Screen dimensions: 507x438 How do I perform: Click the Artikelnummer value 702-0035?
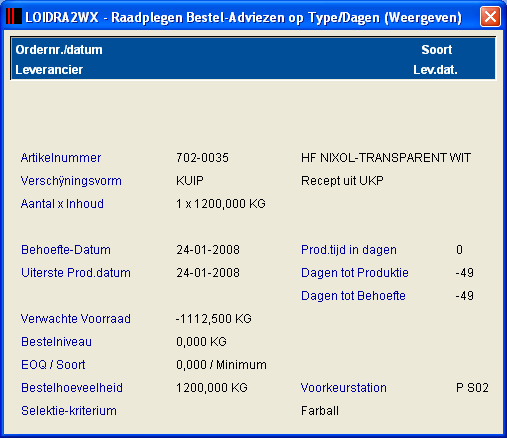coord(202,158)
